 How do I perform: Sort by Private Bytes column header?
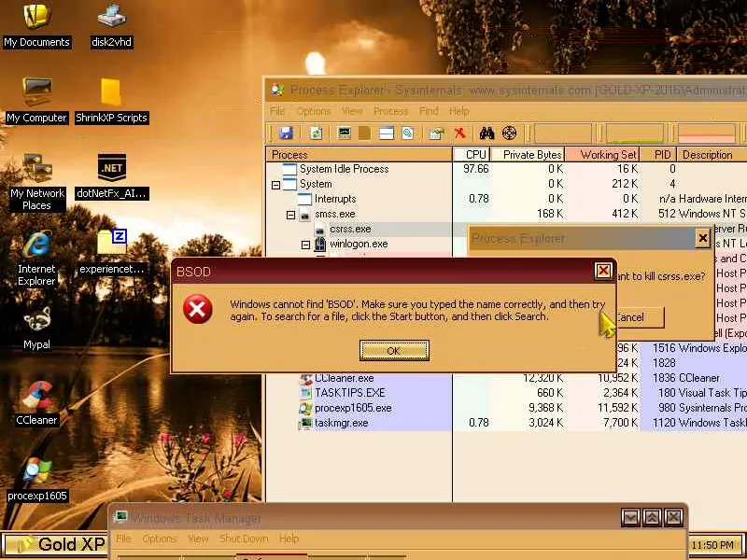tap(528, 154)
